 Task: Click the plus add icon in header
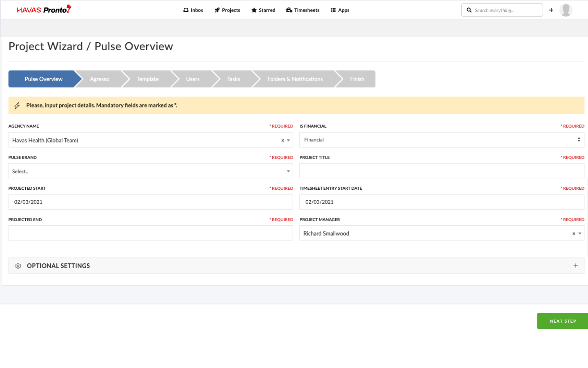(551, 10)
